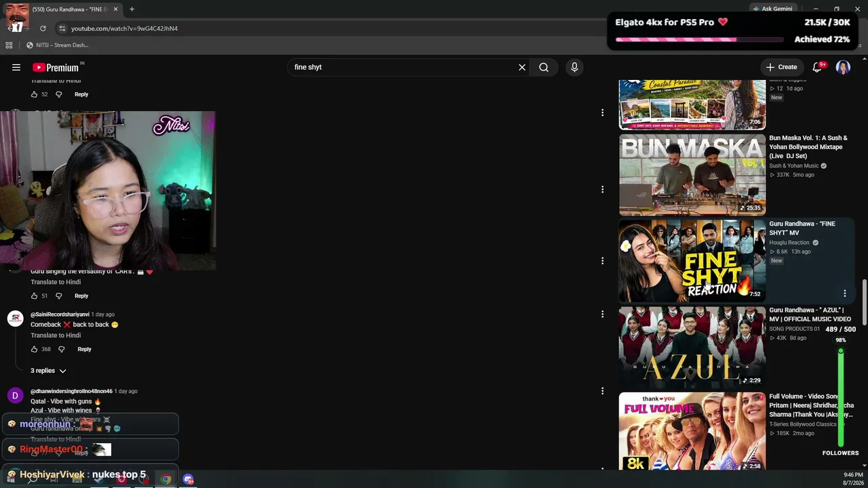Reload the page in Chrome
This screenshot has width=868, height=488.
point(43,28)
